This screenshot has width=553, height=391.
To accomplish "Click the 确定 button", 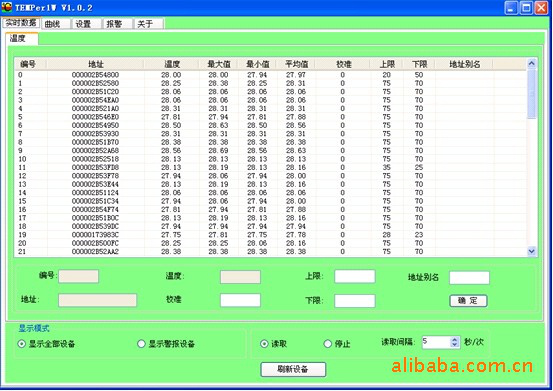I will (x=468, y=301).
